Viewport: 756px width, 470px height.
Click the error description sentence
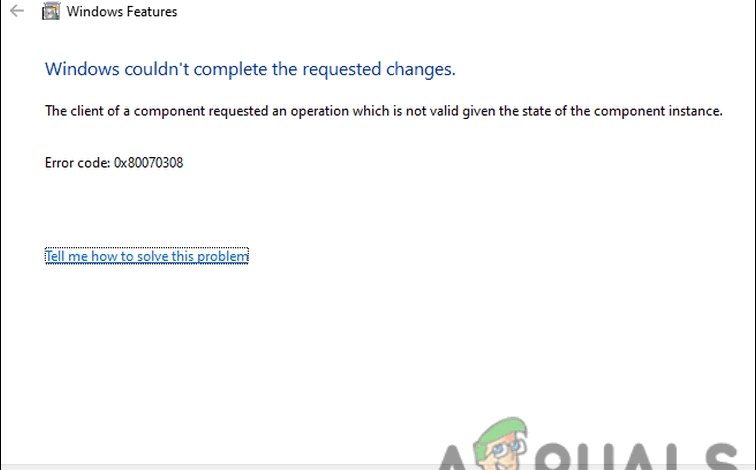(383, 111)
